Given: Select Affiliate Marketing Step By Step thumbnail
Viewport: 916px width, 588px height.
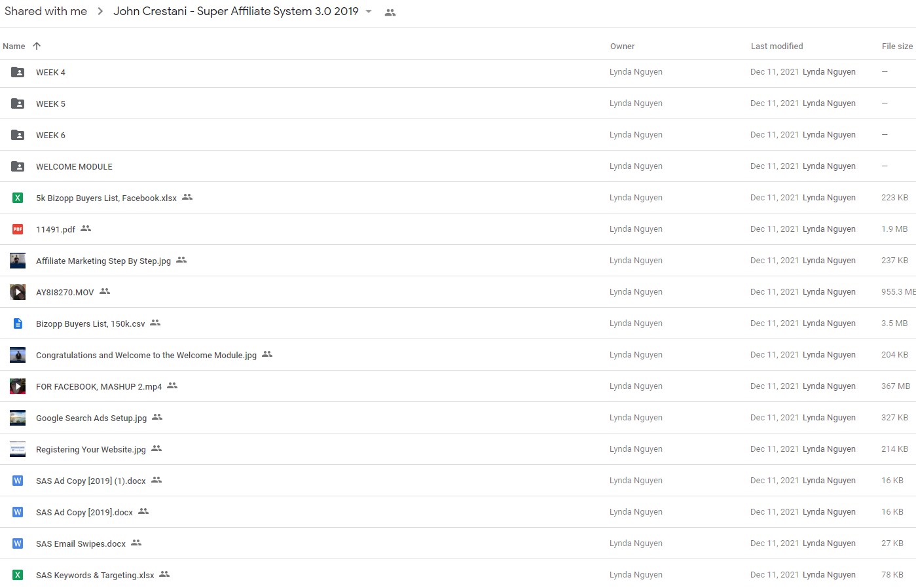Looking at the screenshot, I should 18,261.
